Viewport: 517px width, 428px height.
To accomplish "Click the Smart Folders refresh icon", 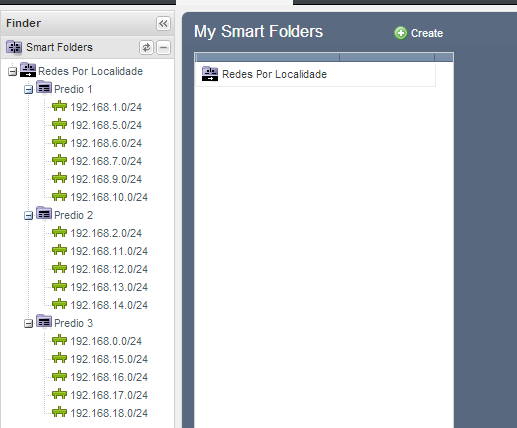I will pyautogui.click(x=146, y=47).
